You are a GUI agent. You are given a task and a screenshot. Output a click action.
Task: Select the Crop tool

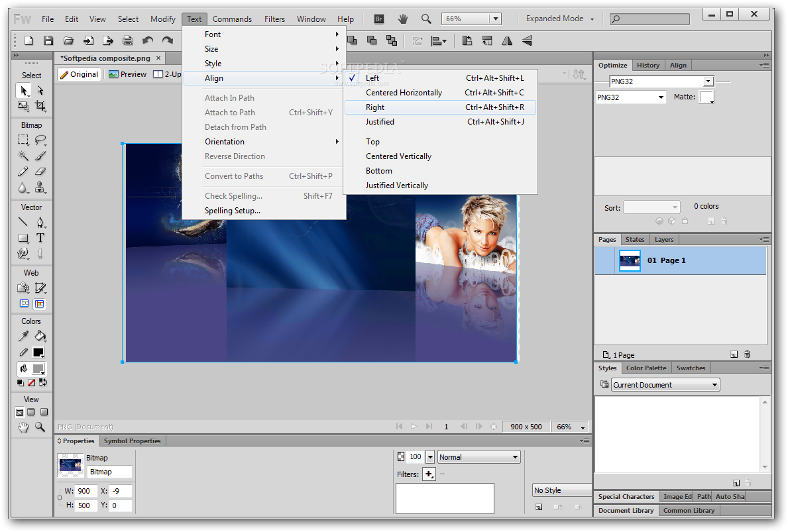[40, 106]
